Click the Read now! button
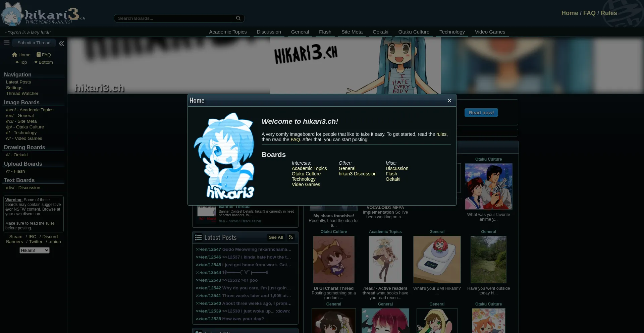644x333 pixels. click(x=481, y=113)
